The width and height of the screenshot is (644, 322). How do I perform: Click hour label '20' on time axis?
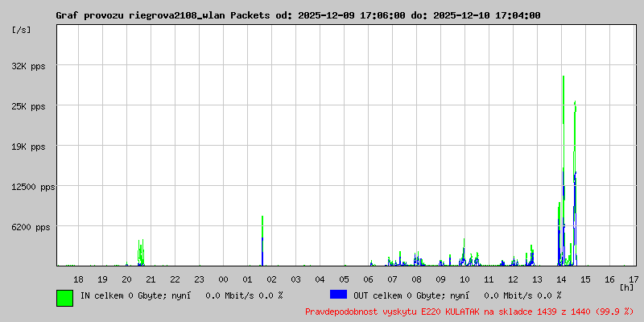pos(126,279)
